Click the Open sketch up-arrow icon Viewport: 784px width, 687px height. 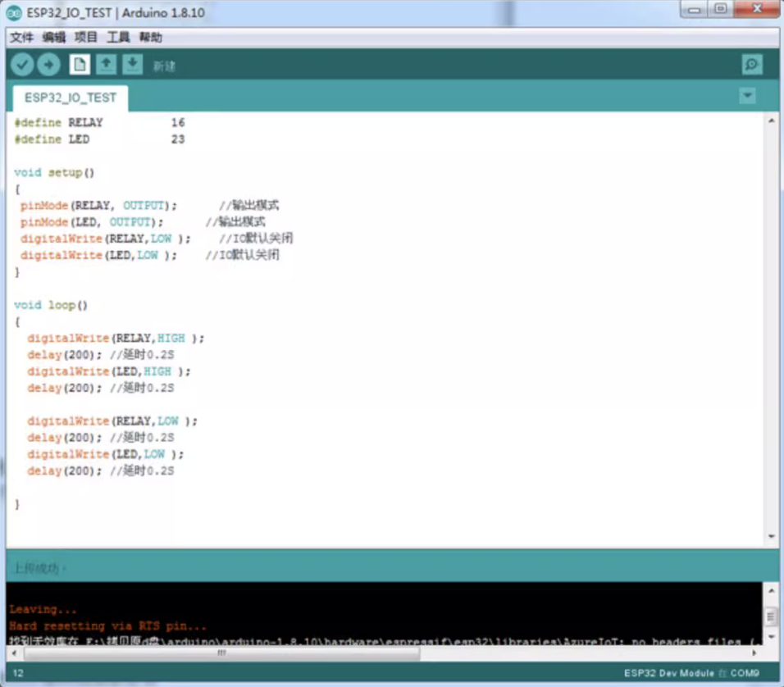pyautogui.click(x=106, y=65)
